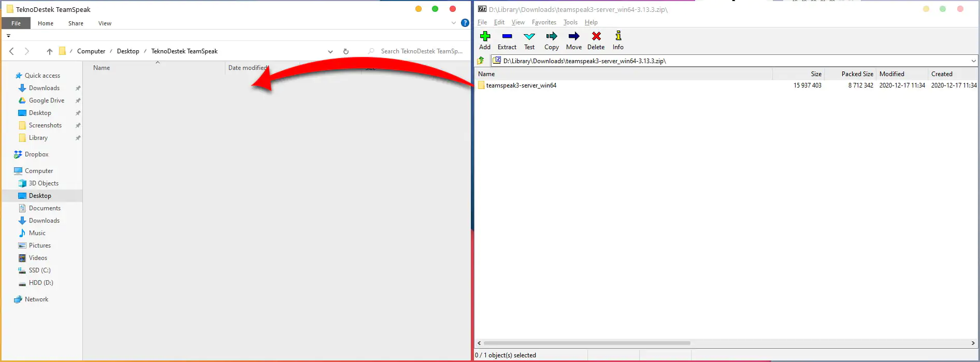Open Library folder in Quick access
Screen dimensions: 980x362
coord(38,138)
